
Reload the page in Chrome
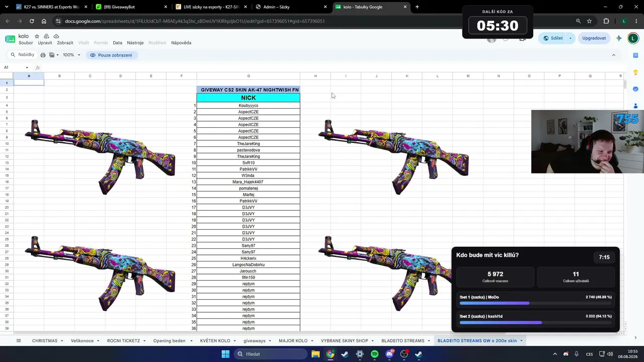[32, 21]
